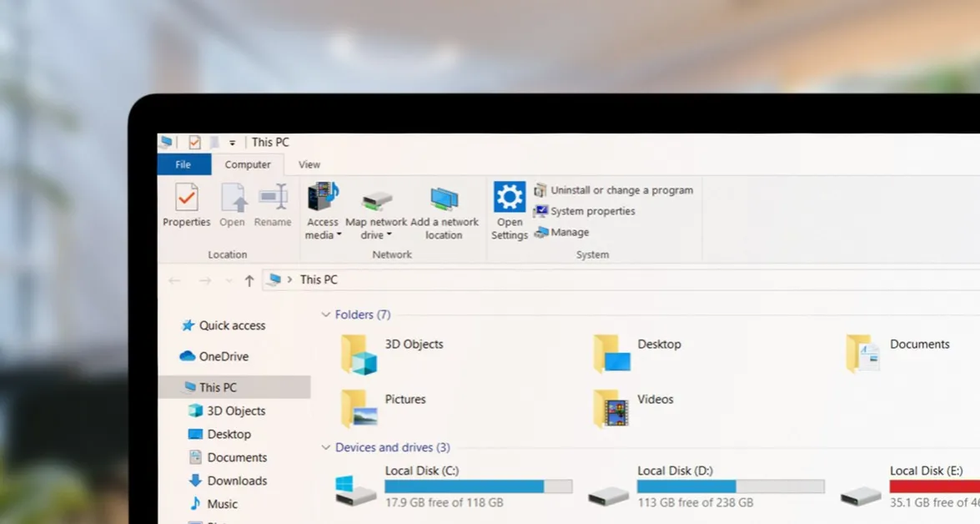Click the Local Disk (C:) usage bar
This screenshot has height=524, width=980.
pos(479,486)
